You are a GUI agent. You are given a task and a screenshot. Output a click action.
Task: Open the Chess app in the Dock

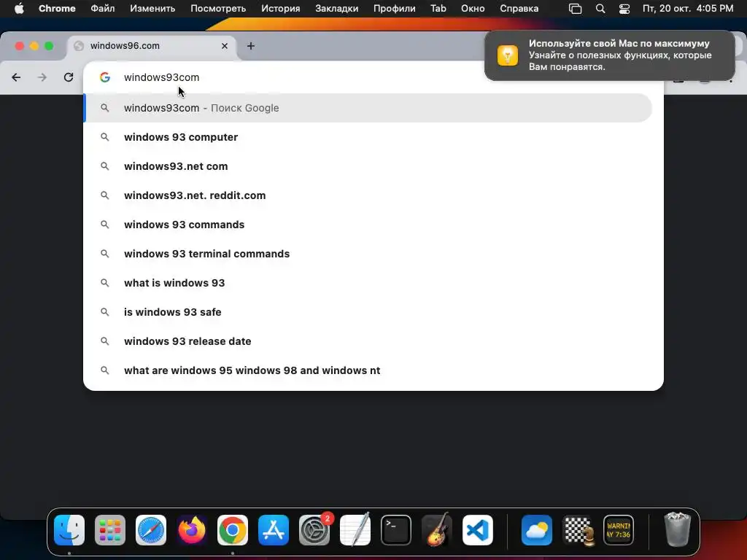tap(578, 530)
